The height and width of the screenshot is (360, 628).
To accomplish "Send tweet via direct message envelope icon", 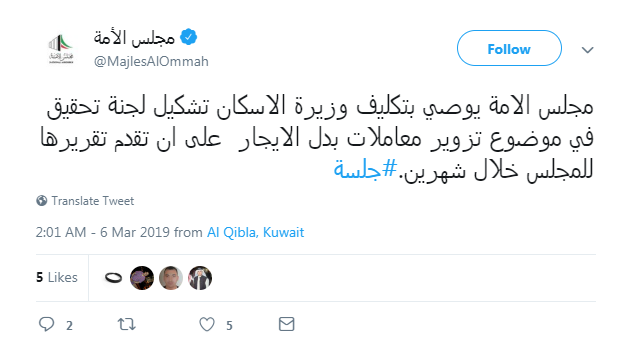I will click(286, 324).
